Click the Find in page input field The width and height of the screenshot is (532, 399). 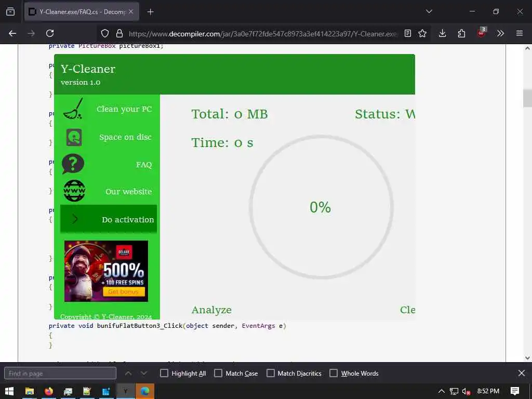click(x=60, y=373)
